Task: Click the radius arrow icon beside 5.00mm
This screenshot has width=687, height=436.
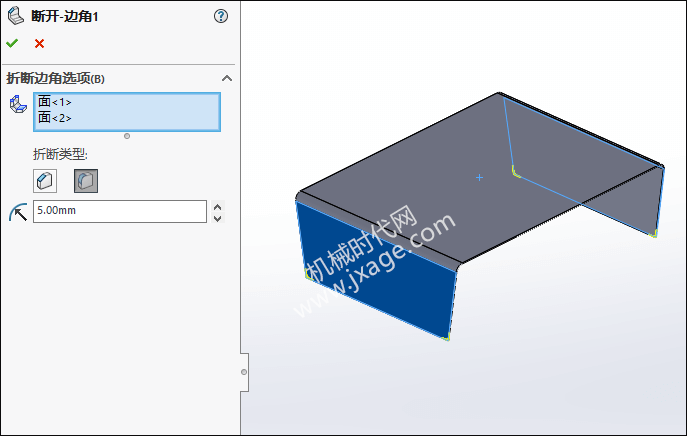Action: coord(18,212)
